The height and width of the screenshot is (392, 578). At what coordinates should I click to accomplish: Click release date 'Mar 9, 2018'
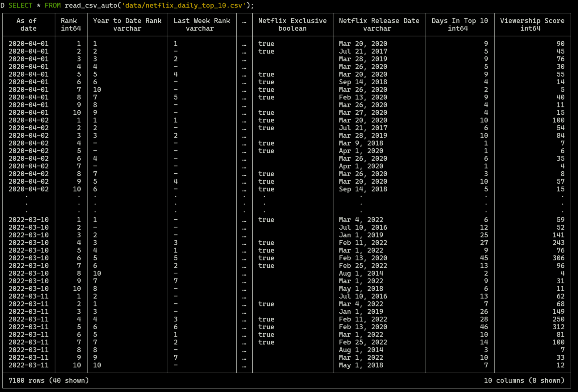click(361, 143)
